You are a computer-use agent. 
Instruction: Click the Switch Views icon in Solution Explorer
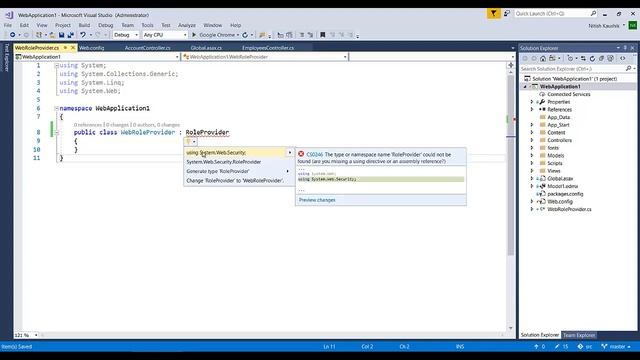click(x=553, y=58)
